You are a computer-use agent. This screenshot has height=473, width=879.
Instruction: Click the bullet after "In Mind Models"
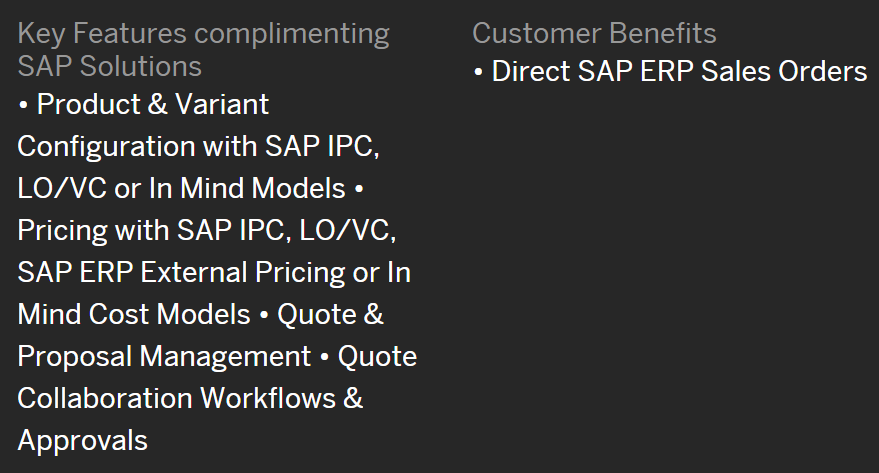click(x=359, y=189)
